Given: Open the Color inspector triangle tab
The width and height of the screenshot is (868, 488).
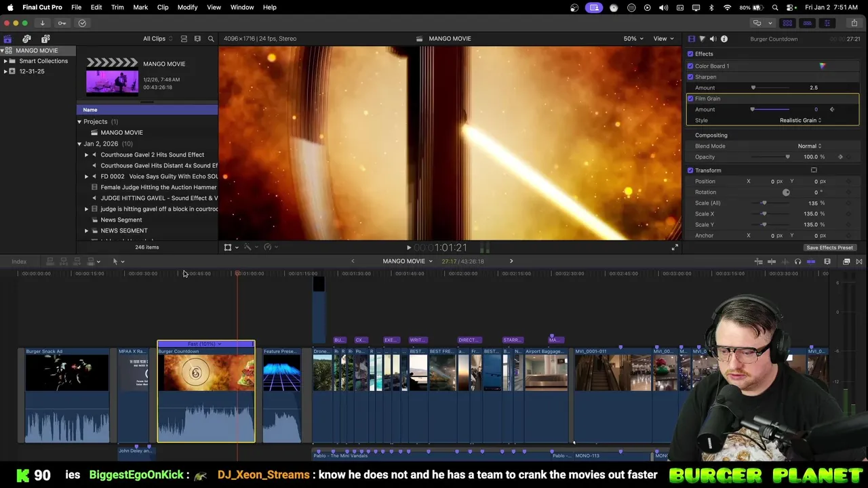Looking at the screenshot, I should 702,39.
